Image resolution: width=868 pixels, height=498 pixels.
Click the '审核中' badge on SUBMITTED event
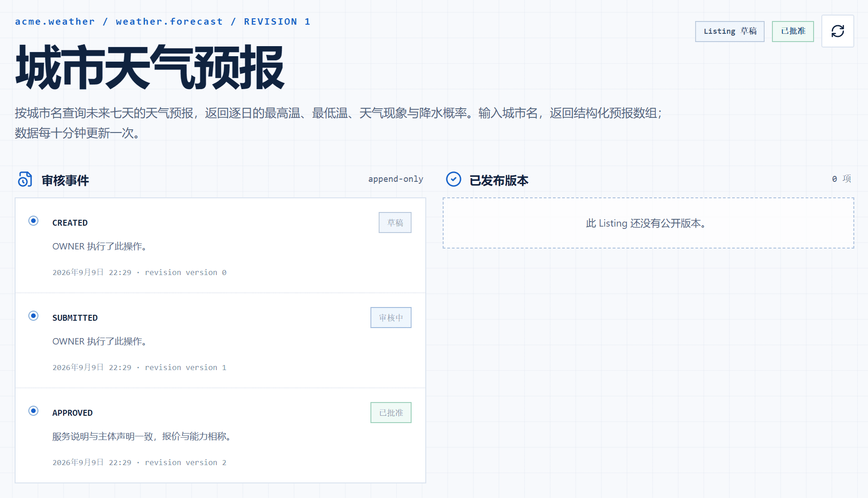coord(391,318)
